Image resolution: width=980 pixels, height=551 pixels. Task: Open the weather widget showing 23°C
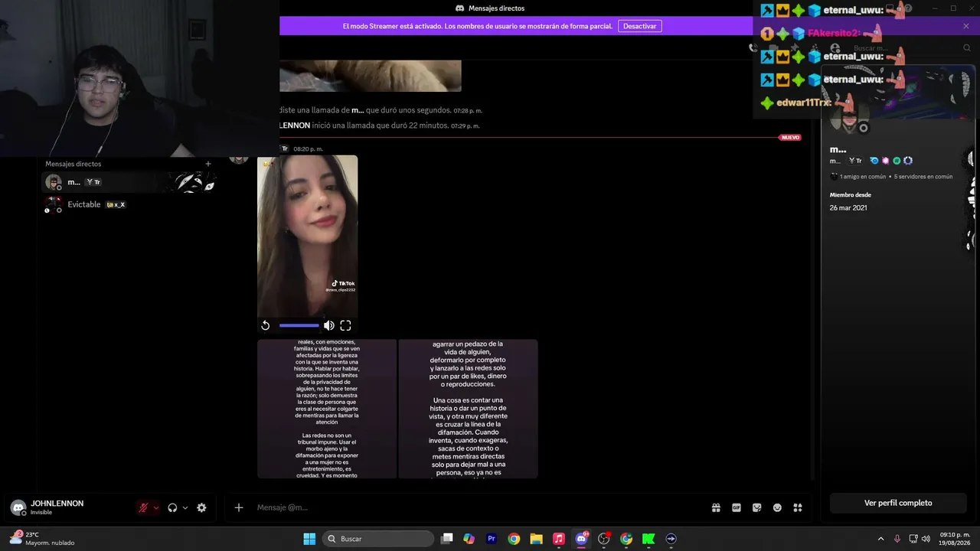click(42, 539)
